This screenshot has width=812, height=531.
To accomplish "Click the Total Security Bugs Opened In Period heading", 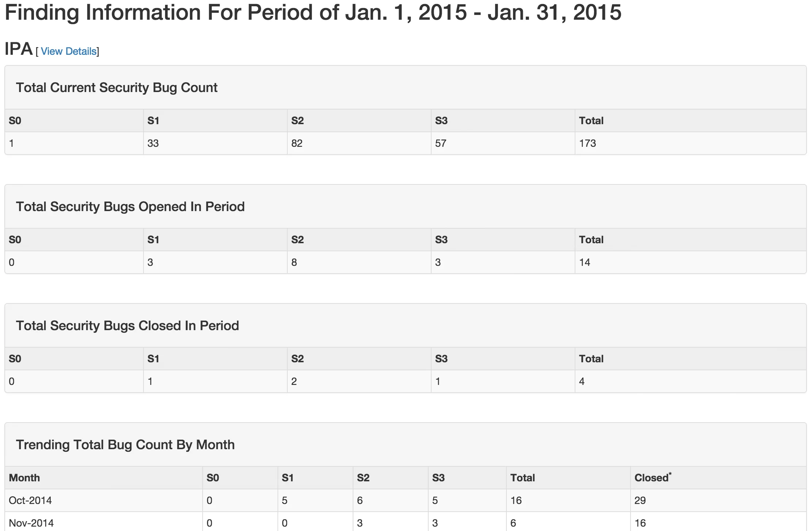I will (130, 207).
